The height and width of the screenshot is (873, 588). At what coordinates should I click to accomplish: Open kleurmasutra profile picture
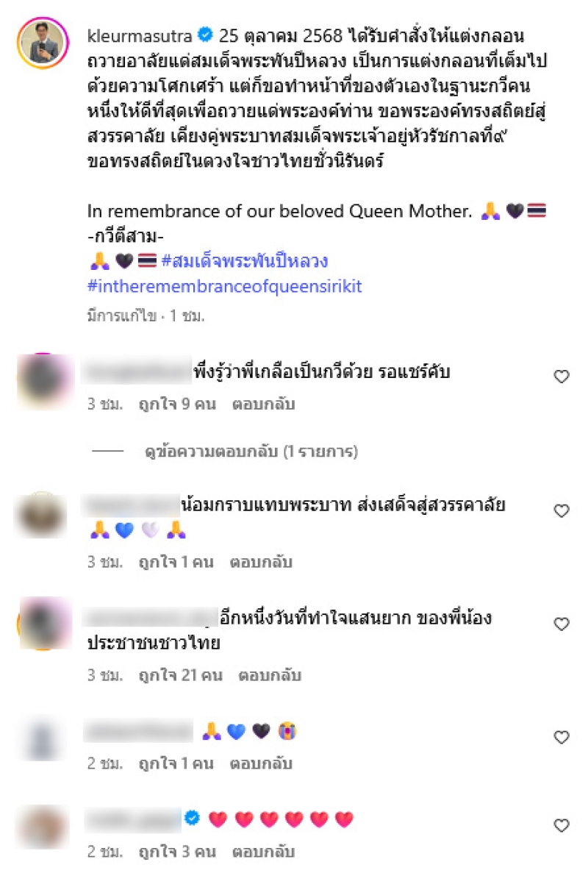[x=43, y=43]
